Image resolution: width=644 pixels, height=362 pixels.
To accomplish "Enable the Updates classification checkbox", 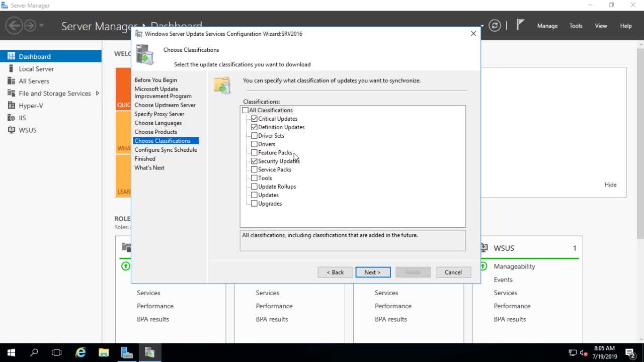I will click(254, 195).
